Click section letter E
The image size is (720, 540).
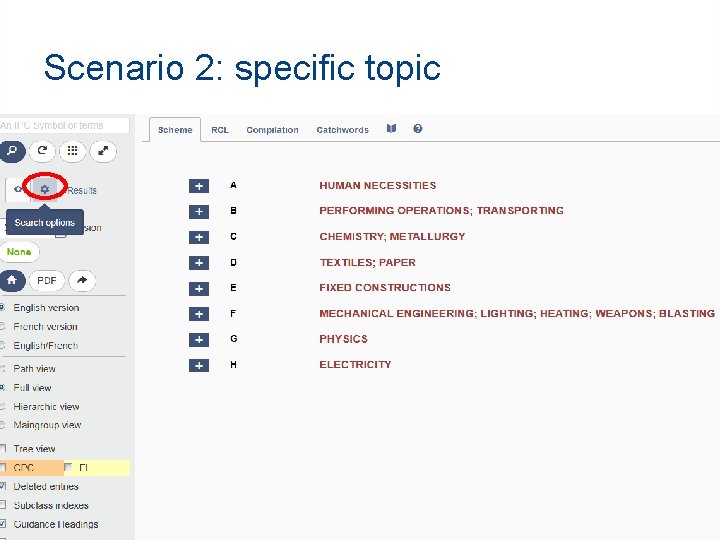click(233, 287)
